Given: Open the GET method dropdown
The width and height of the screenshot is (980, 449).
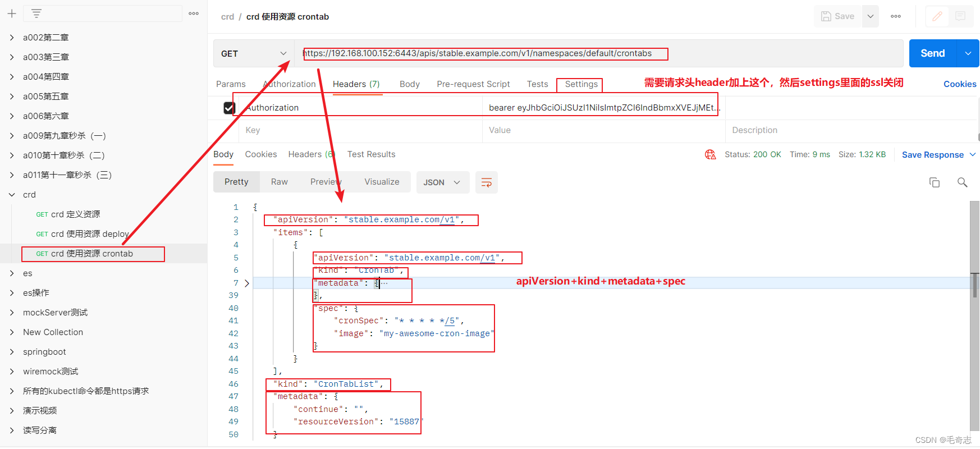Looking at the screenshot, I should pos(254,53).
